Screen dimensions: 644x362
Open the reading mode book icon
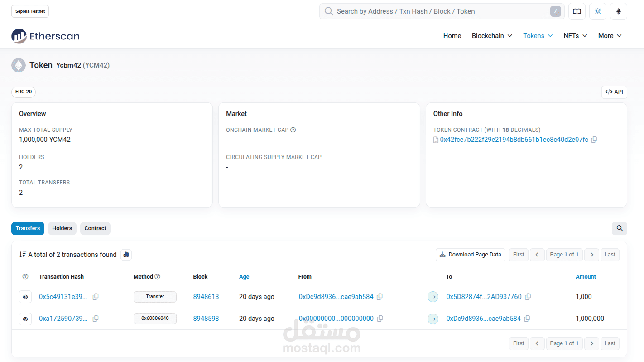click(x=577, y=11)
